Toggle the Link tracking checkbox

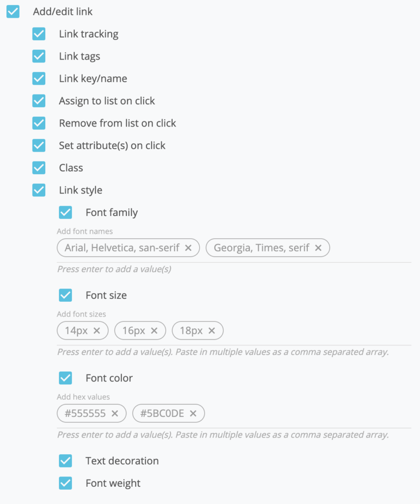[39, 34]
